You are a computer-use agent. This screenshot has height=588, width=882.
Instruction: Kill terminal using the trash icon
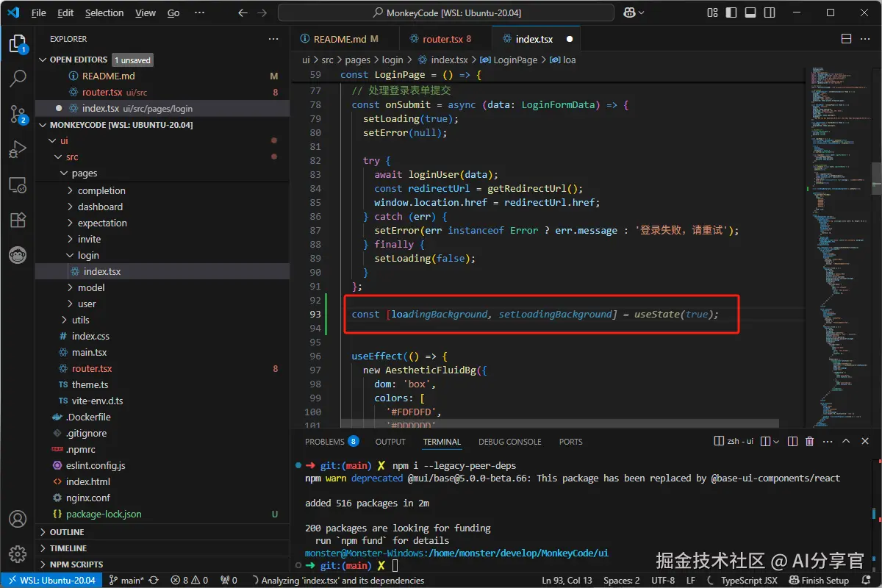click(x=809, y=441)
